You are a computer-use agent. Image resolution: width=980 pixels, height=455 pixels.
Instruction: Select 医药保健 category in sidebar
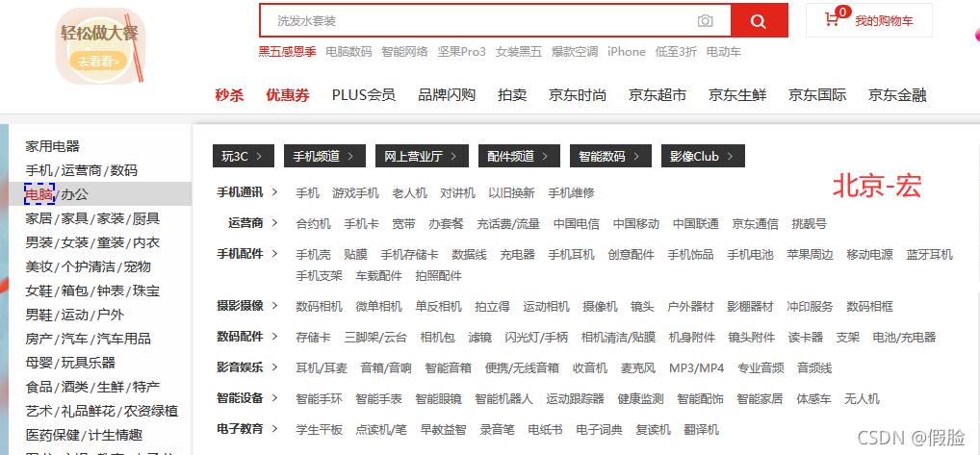pos(53,435)
